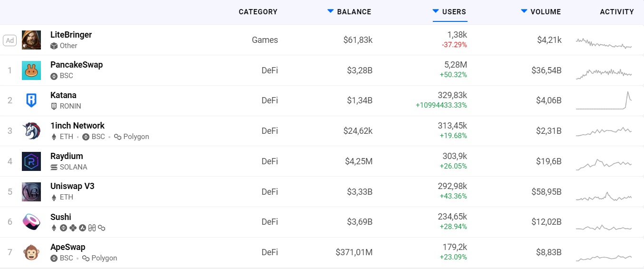Open the ApeSwap dapp link
The height and width of the screenshot is (269, 644).
(x=68, y=247)
